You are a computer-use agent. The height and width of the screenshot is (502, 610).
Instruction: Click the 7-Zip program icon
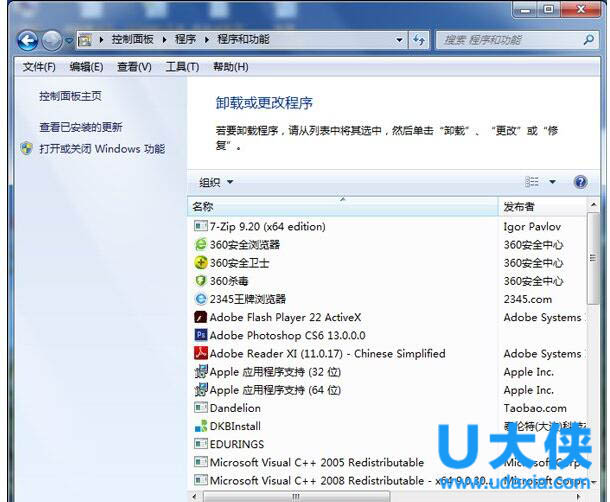(x=200, y=226)
